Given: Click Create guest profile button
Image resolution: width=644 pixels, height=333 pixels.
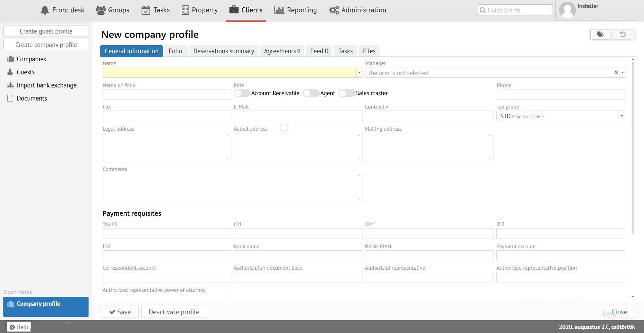Looking at the screenshot, I should [46, 31].
